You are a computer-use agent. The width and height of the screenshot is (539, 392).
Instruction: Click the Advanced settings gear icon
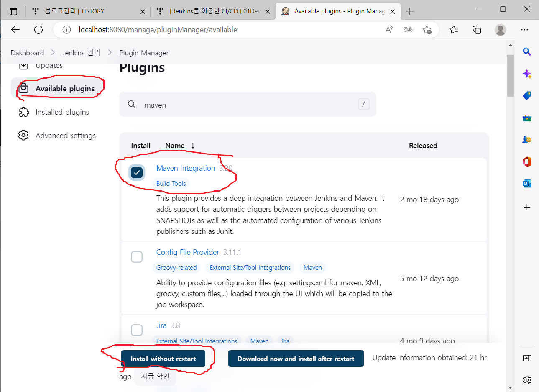[24, 135]
